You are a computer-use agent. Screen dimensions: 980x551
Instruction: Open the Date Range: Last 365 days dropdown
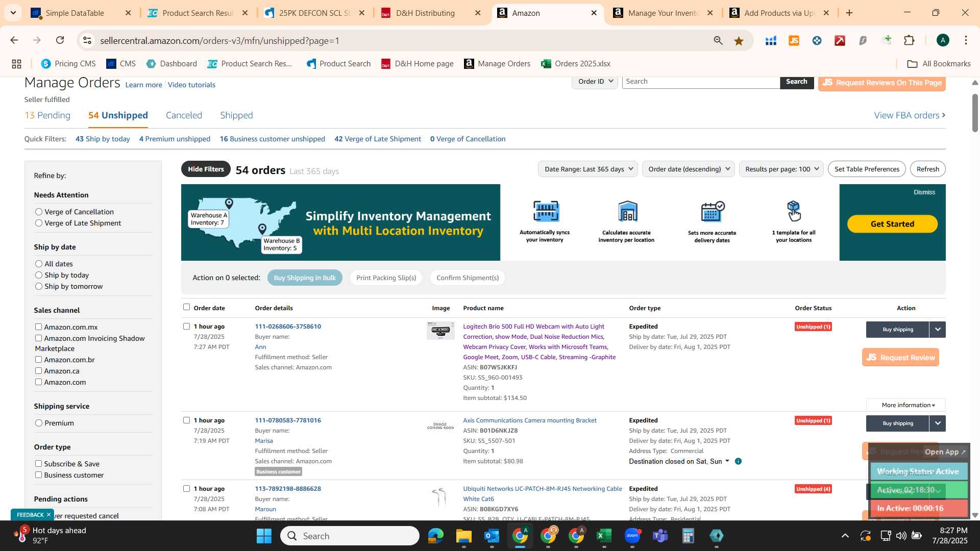click(x=588, y=169)
